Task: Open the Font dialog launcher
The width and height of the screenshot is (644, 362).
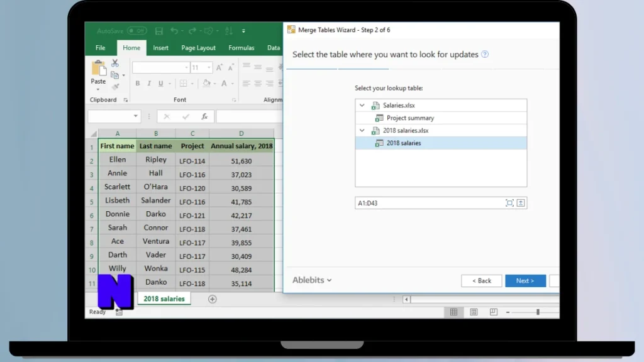Action: (234, 100)
